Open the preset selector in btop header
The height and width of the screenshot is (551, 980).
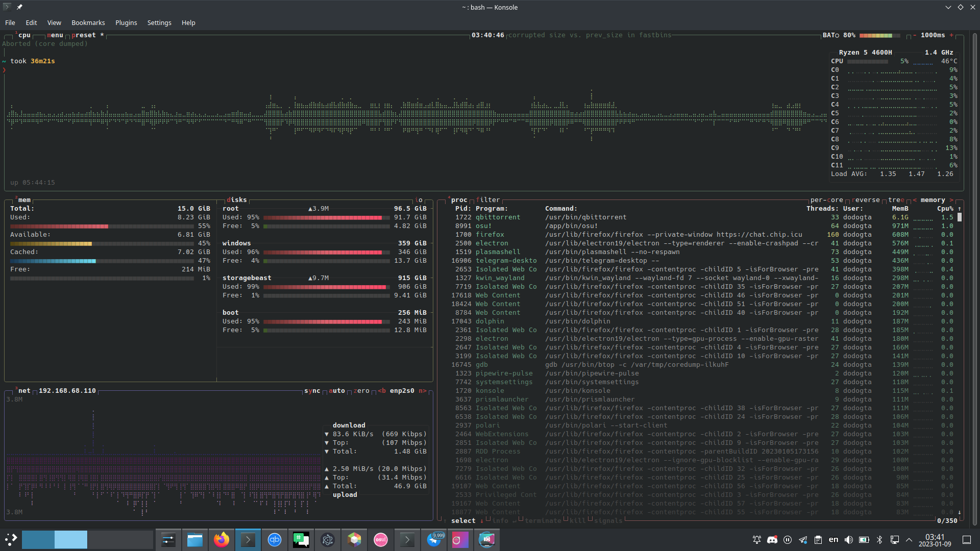(x=84, y=35)
